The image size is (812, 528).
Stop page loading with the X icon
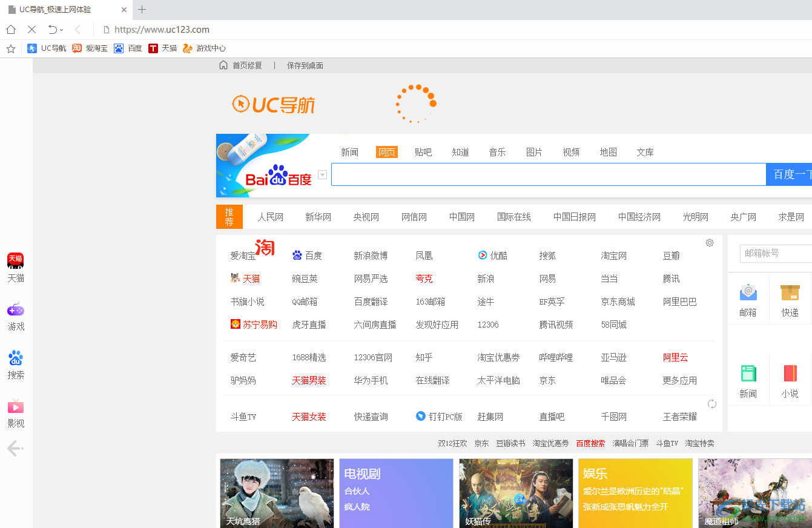(x=31, y=30)
